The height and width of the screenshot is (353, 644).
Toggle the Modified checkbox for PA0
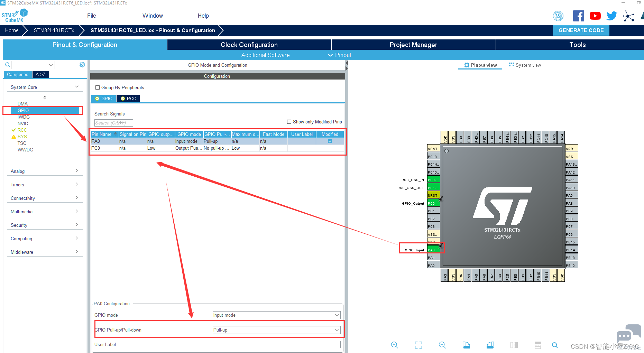click(330, 141)
